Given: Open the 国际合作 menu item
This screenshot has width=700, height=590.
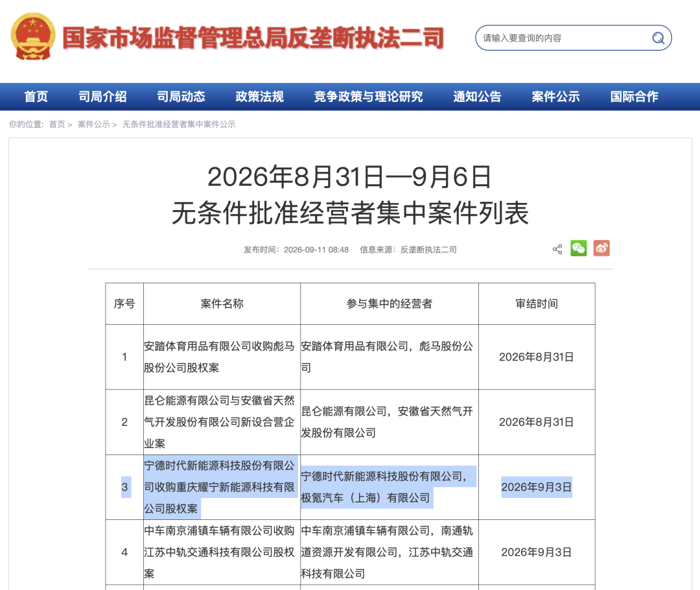Looking at the screenshot, I should [634, 97].
